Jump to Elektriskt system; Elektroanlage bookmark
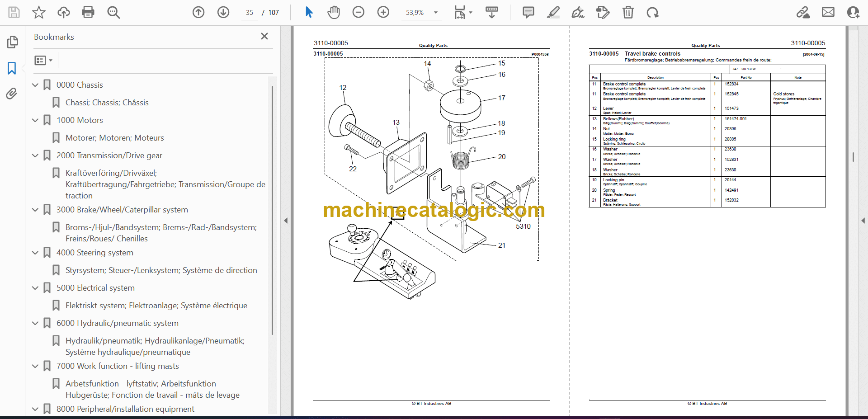The image size is (868, 419). coord(156,306)
